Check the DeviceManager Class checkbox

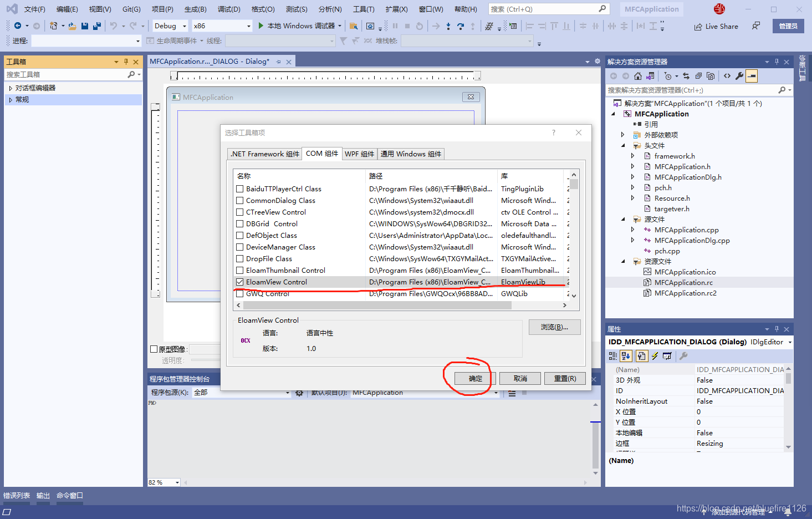(x=240, y=247)
